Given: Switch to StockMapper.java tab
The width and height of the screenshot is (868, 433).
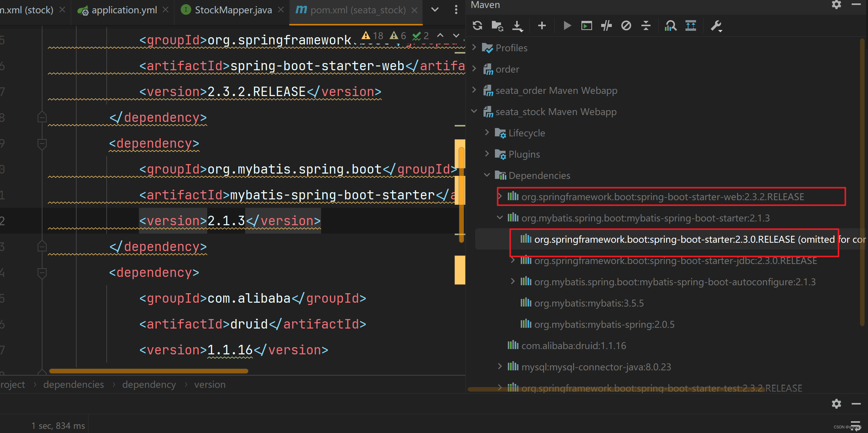Looking at the screenshot, I should point(233,10).
